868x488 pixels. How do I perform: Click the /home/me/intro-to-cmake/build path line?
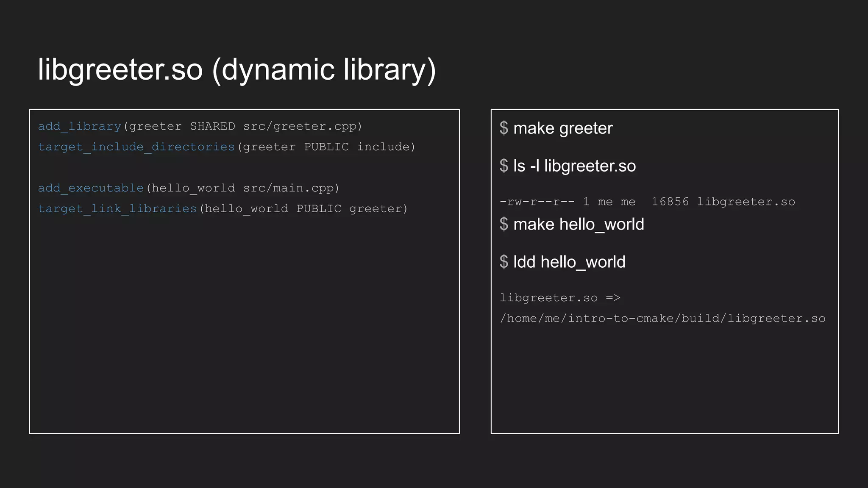pyautogui.click(x=662, y=318)
